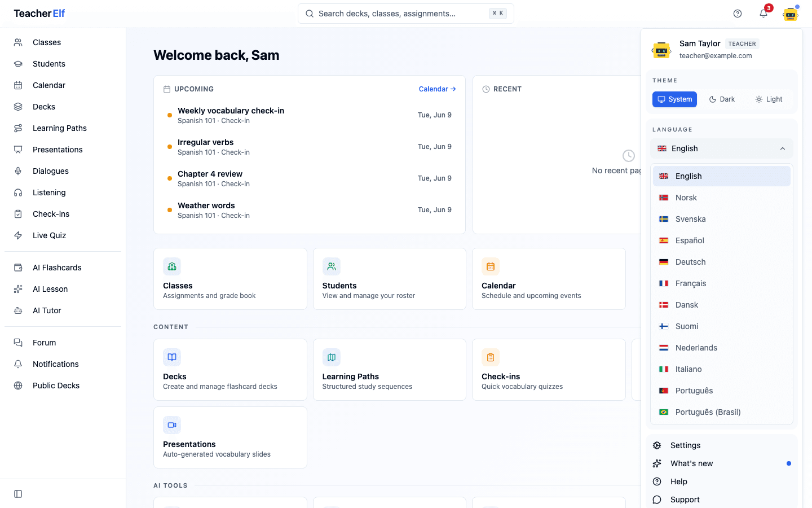Screen dimensions: 812x508
Task: Launch Live Quiz from sidebar
Action: click(63, 235)
